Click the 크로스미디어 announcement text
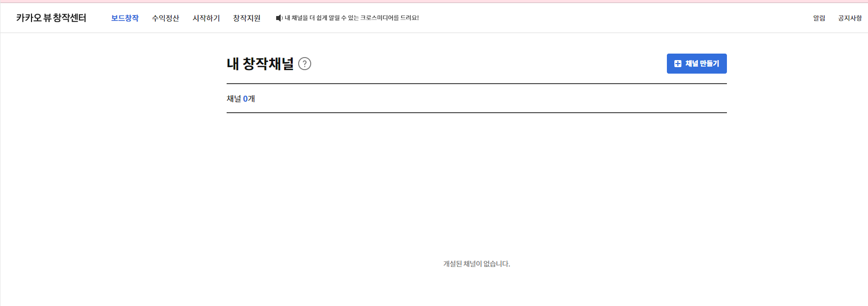Image resolution: width=868 pixels, height=306 pixels. [x=352, y=18]
